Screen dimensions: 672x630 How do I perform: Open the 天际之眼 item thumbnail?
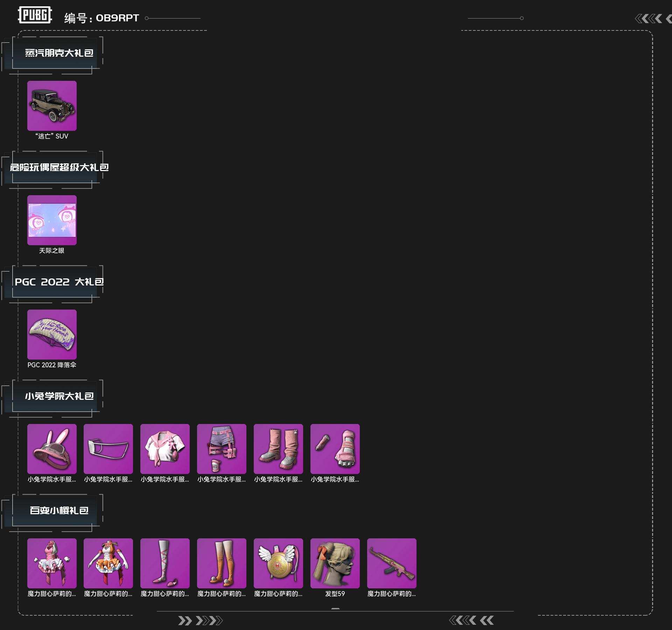coord(52,220)
